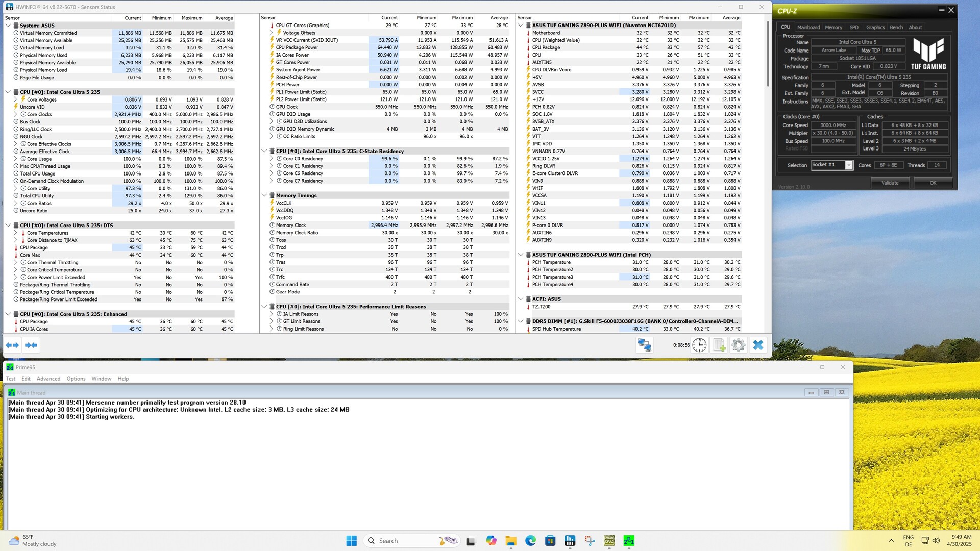Open the Options menu in Prime95
The width and height of the screenshot is (980, 551).
76,379
